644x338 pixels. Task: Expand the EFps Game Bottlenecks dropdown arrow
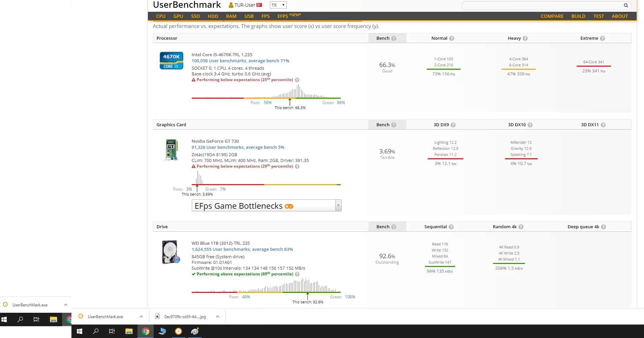[338, 205]
